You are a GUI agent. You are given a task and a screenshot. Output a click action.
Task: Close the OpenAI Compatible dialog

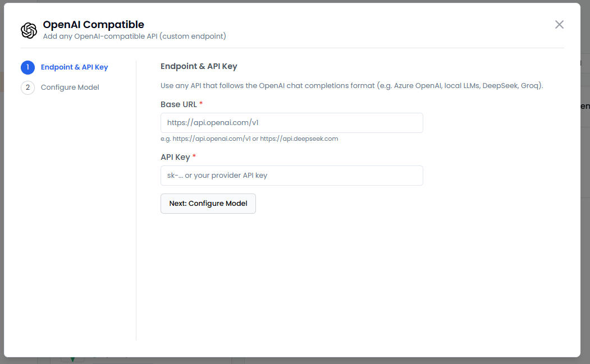(559, 25)
